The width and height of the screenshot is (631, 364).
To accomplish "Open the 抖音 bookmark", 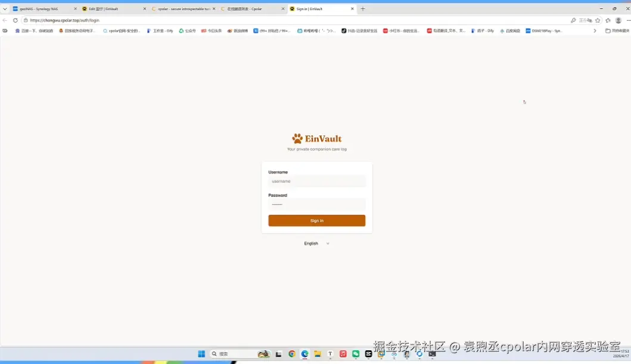I will tap(359, 30).
